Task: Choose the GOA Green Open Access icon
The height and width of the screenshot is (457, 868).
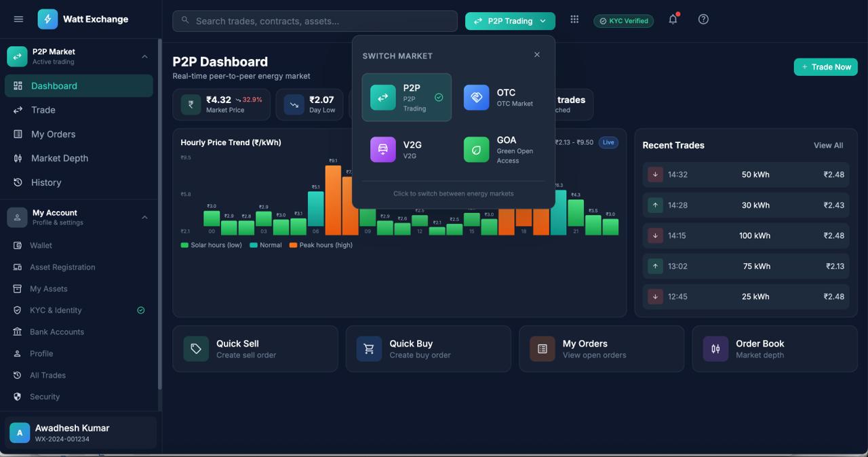Action: tap(476, 149)
